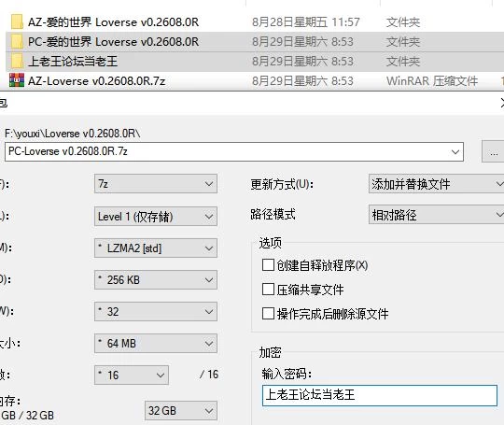504x425 pixels.
Task: Click 8月28日星期五 11:57 date cell
Action: point(306,22)
